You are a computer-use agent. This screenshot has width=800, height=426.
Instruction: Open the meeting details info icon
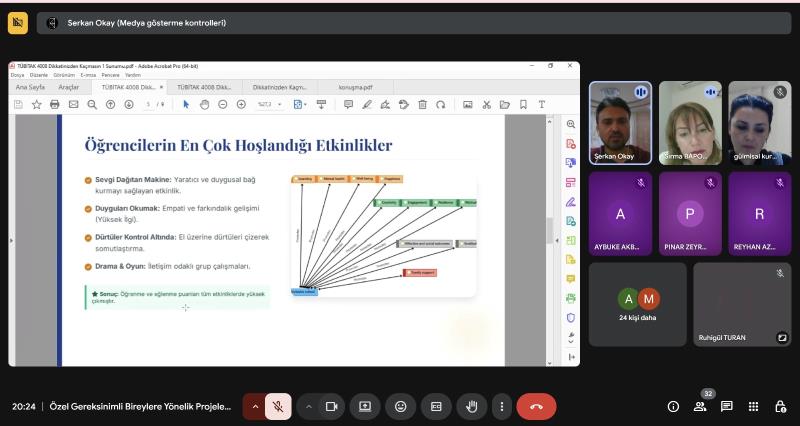[x=673, y=406]
